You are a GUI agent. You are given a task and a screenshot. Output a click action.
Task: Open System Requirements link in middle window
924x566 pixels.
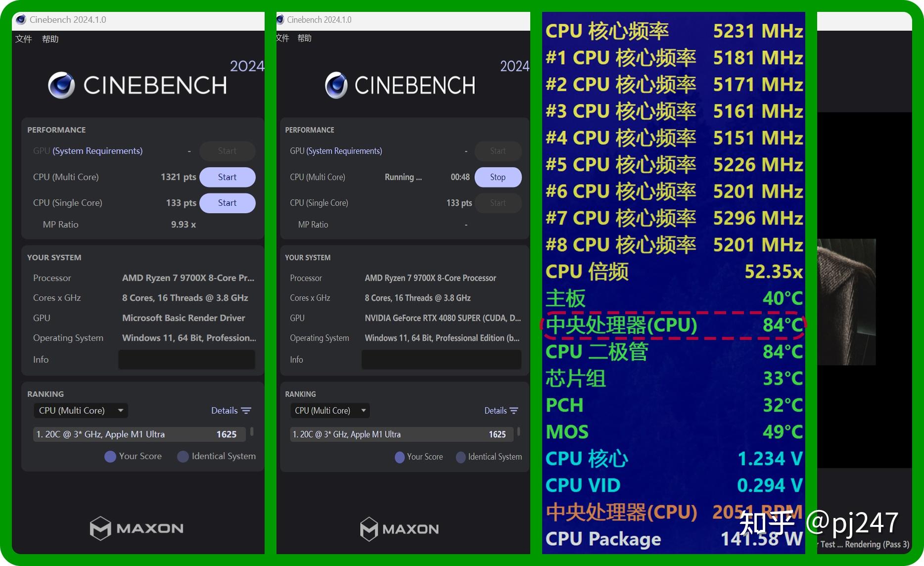344,151
